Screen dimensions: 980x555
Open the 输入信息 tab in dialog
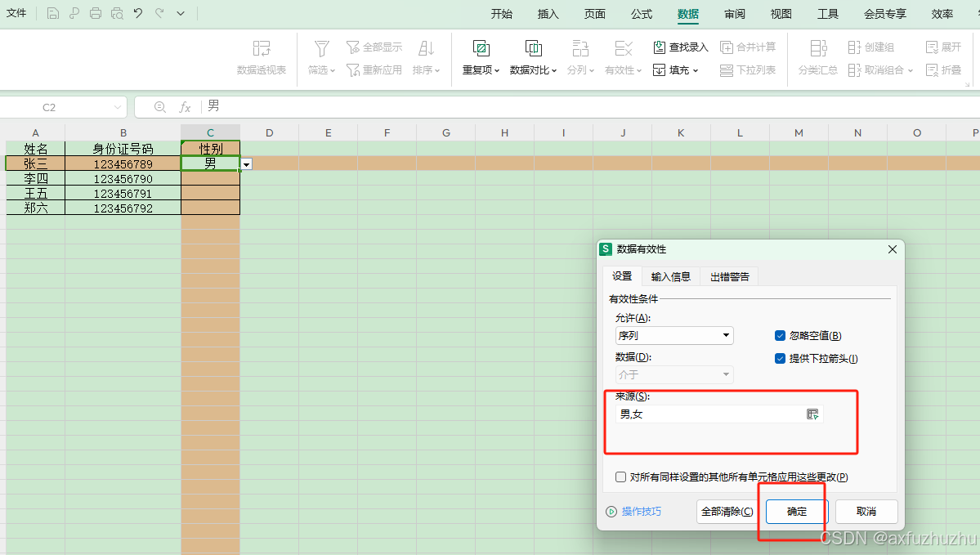pyautogui.click(x=670, y=277)
